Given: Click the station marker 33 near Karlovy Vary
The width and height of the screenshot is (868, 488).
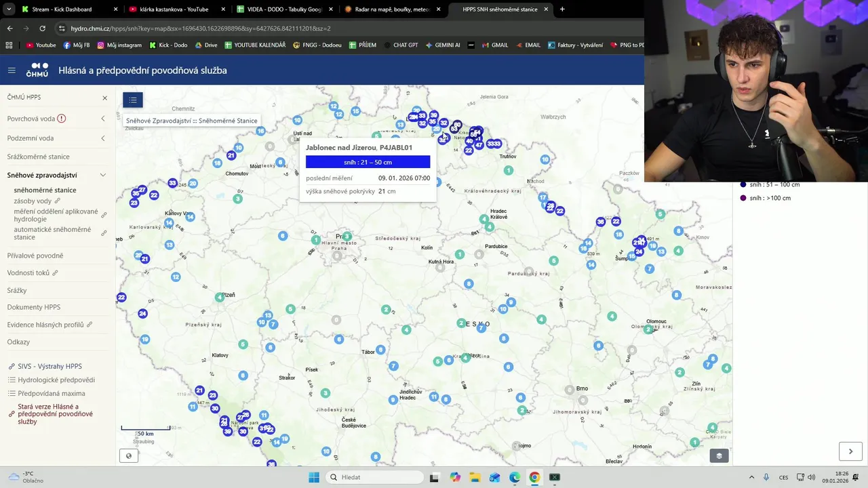Looking at the screenshot, I should 172,183.
